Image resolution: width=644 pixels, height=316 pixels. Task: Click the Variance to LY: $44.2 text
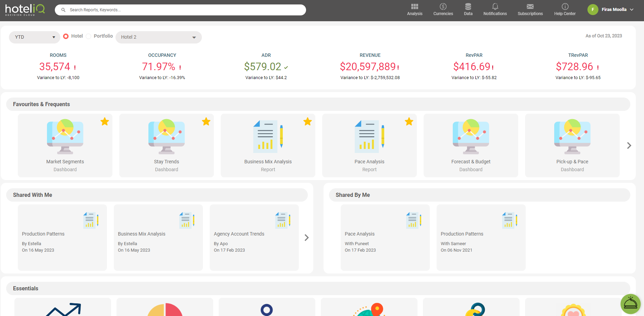tap(266, 78)
